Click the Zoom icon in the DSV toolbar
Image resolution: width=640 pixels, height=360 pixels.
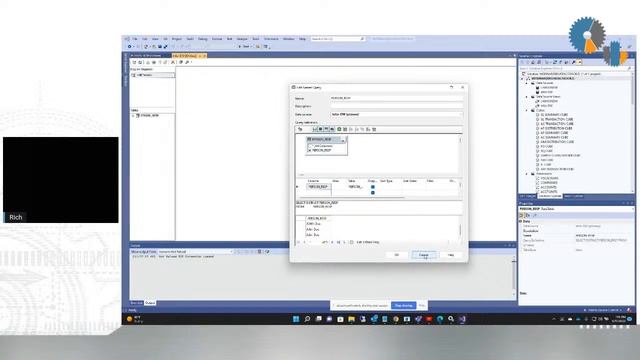click(x=187, y=62)
